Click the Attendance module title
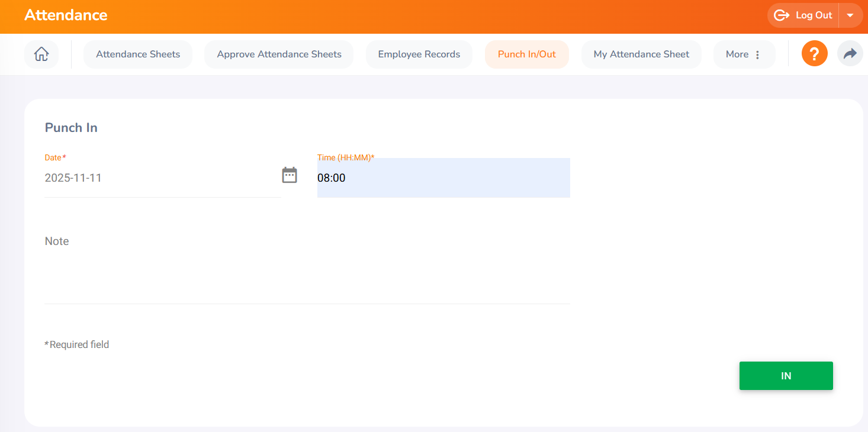 point(66,15)
